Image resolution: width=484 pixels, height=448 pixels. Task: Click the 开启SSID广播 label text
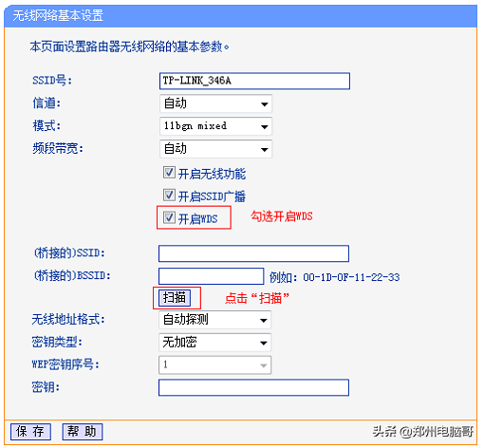[x=212, y=196]
